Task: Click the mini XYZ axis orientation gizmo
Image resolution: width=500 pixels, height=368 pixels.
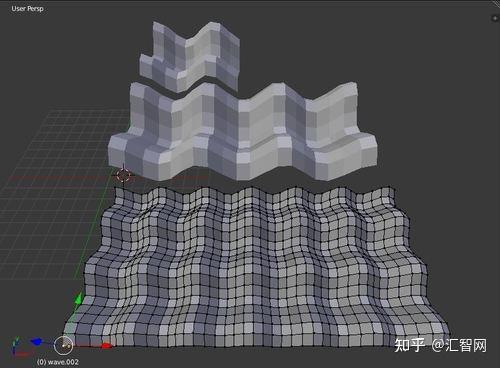Action: (17, 347)
